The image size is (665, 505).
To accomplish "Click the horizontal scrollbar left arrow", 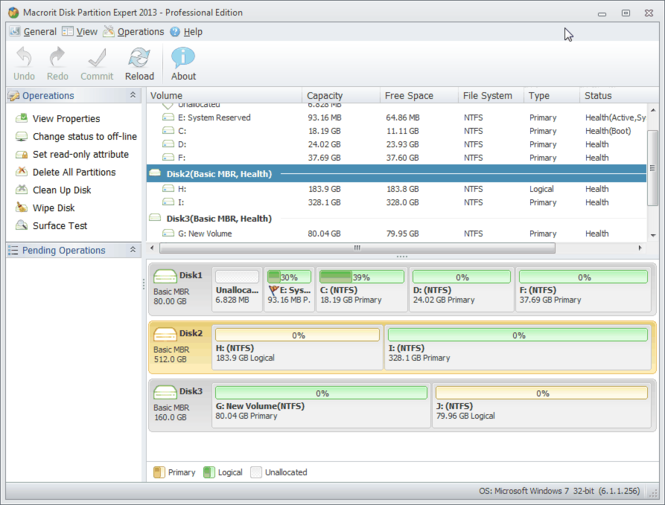I will coord(152,248).
